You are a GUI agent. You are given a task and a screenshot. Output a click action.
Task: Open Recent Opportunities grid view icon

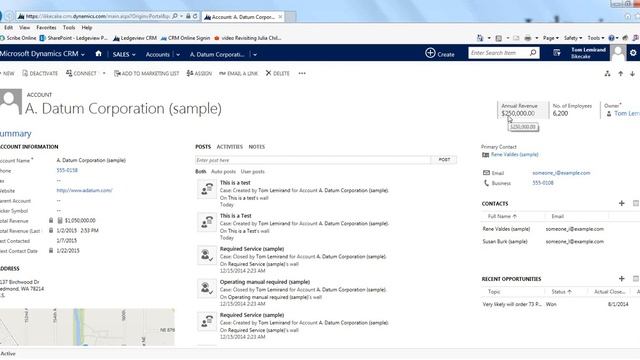point(636,278)
